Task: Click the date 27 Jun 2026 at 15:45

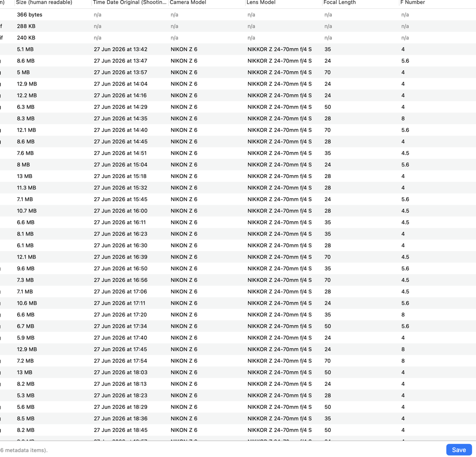Action: (121, 199)
